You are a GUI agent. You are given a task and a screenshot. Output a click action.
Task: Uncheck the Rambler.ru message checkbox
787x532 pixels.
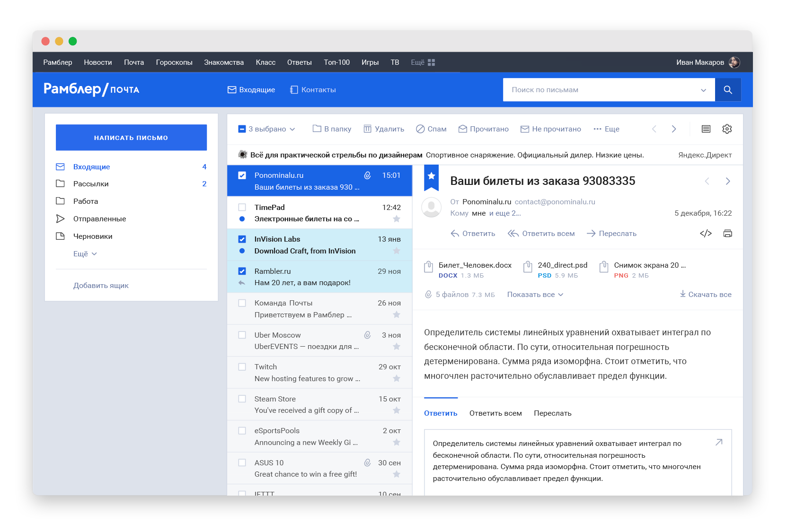242,271
